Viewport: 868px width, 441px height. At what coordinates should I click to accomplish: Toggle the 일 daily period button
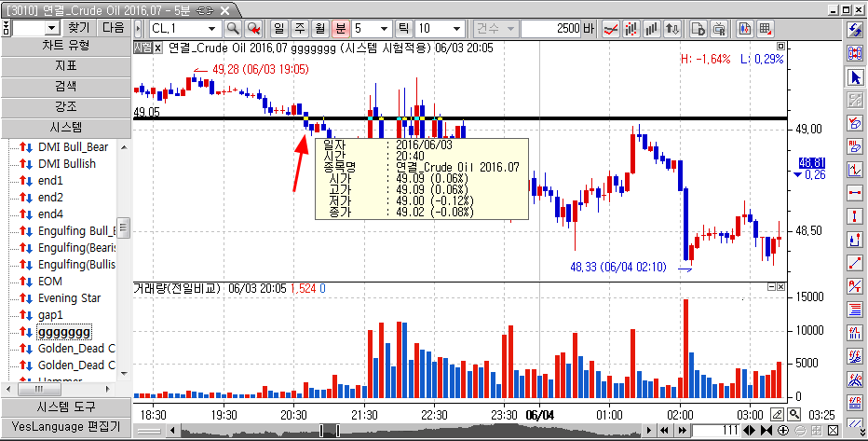278,28
